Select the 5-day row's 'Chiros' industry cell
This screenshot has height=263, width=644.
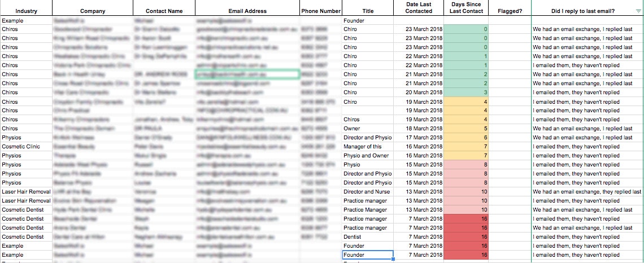click(x=27, y=129)
